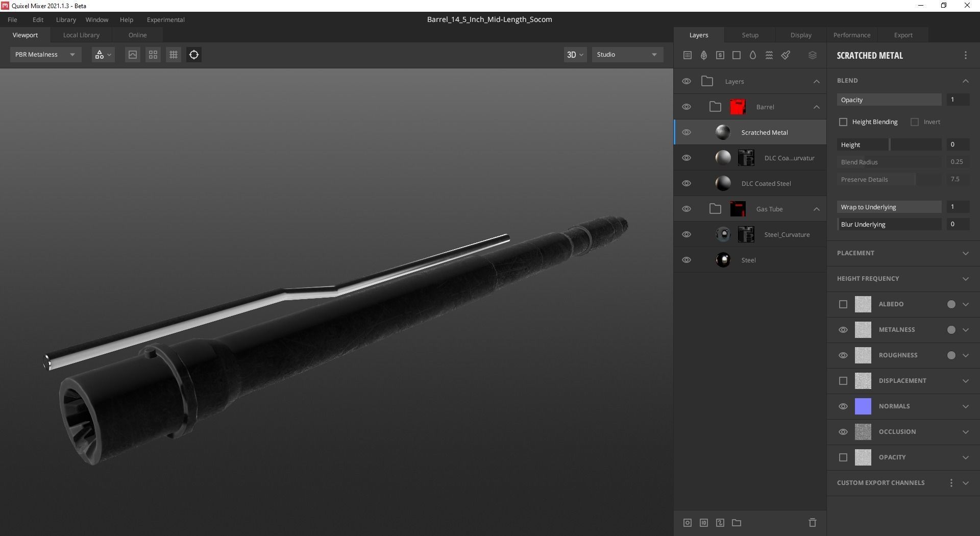The width and height of the screenshot is (980, 536).
Task: Create a paint layer via the paintbrush icon
Action: click(786, 55)
